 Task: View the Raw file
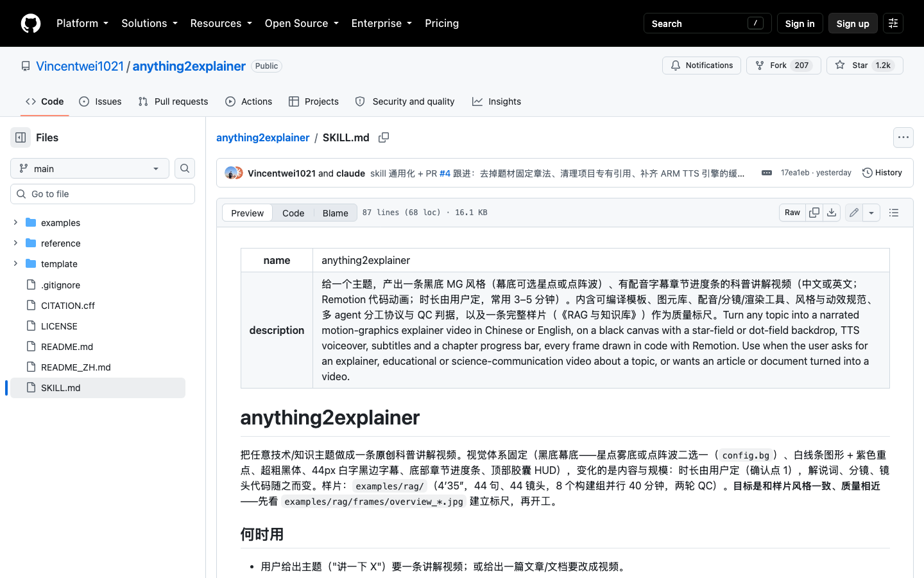click(x=792, y=213)
